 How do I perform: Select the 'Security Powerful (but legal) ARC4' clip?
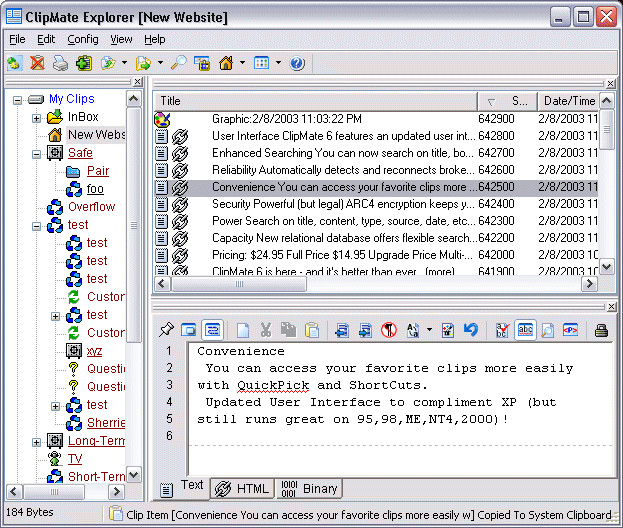pyautogui.click(x=376, y=204)
